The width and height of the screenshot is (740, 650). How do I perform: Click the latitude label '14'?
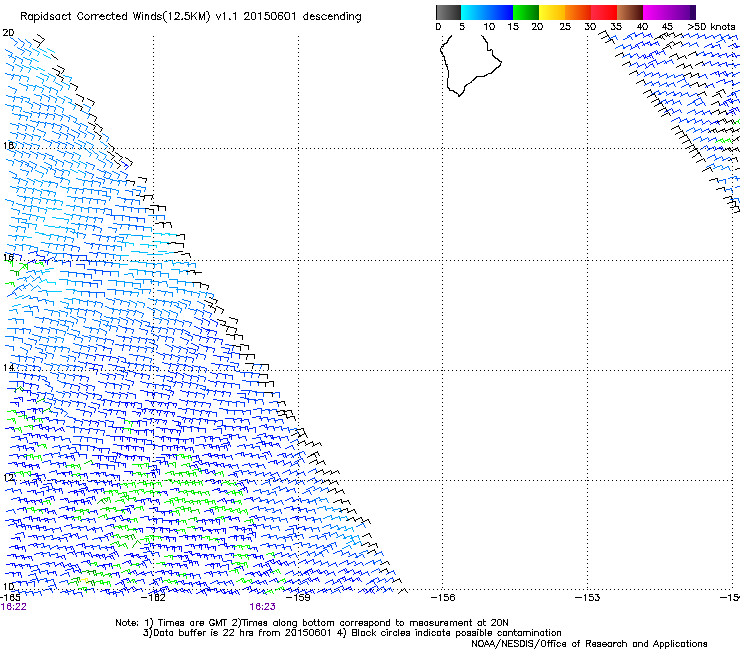[8, 367]
